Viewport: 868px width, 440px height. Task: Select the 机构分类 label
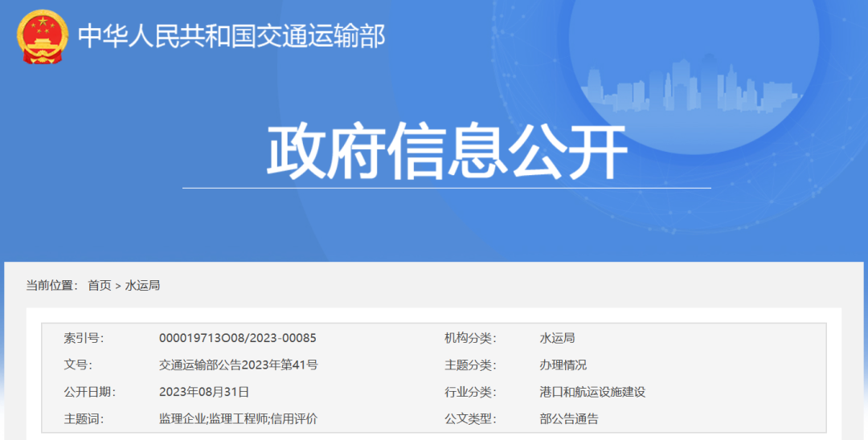470,338
